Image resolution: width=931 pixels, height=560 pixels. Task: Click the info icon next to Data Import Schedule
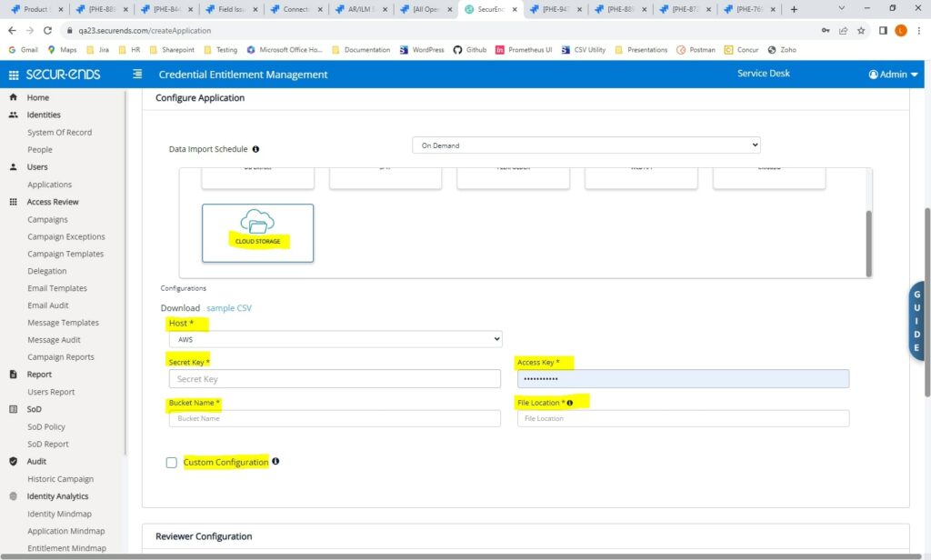pos(255,149)
